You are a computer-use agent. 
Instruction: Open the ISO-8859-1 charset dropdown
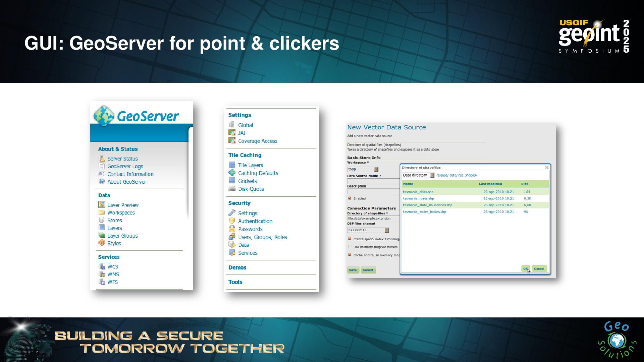point(387,230)
